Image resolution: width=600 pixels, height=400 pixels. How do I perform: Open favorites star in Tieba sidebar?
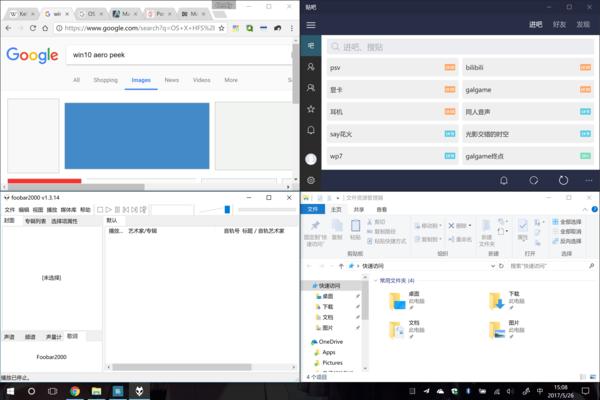pos(311,109)
